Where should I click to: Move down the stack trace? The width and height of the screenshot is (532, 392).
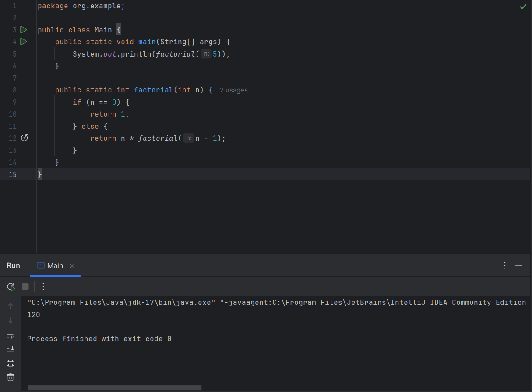tap(11, 320)
